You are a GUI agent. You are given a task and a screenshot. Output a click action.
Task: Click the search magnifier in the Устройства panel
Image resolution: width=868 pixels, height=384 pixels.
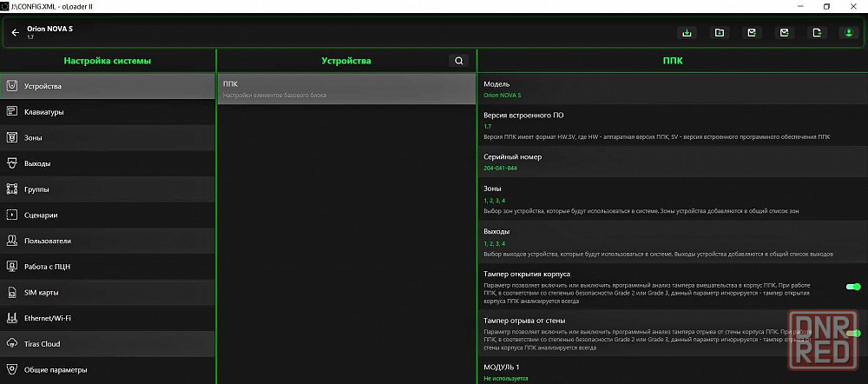458,61
